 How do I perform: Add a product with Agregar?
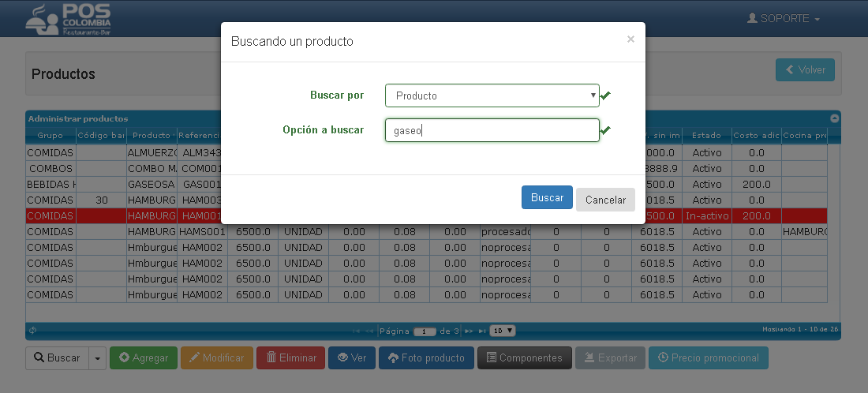tap(144, 358)
